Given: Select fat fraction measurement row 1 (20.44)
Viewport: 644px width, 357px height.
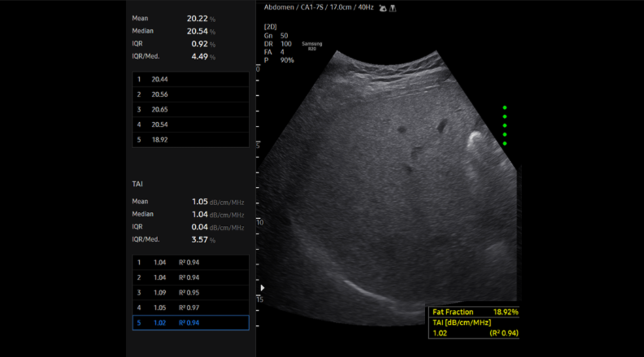Looking at the screenshot, I should click(x=191, y=79).
